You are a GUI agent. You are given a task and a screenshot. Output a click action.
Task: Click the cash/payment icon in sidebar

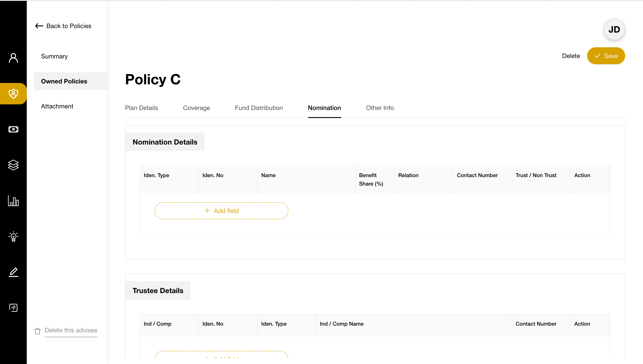pos(13,129)
